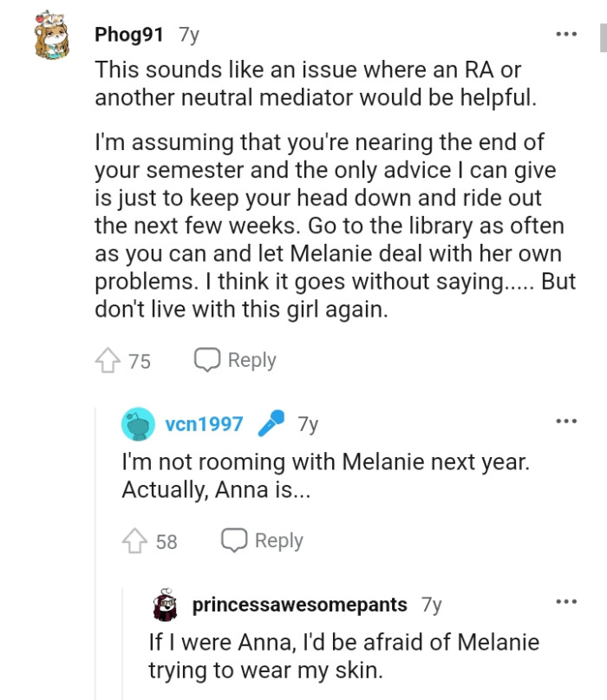This screenshot has height=700, width=607.
Task: Open the overflow menu on princessawesomepants' comment
Action: pos(565,600)
